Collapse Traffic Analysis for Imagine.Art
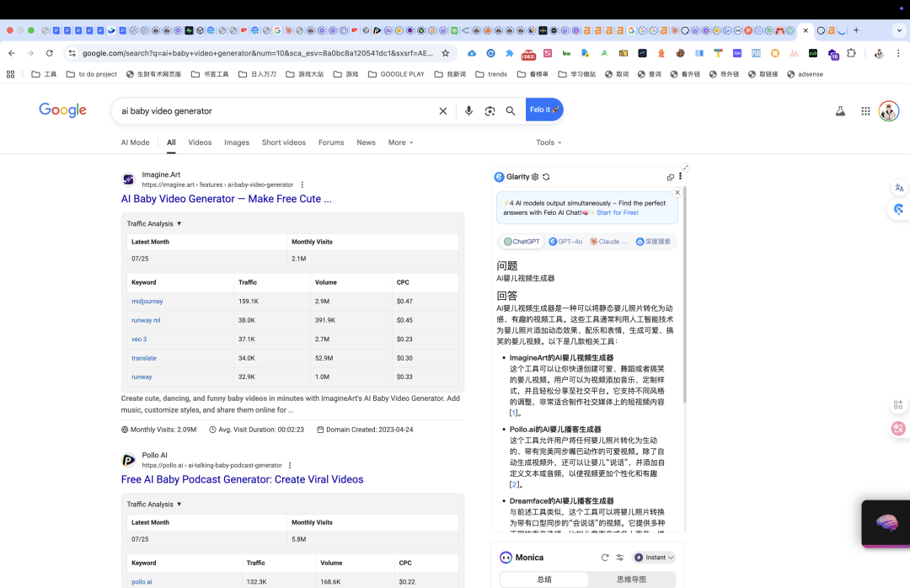 [154, 223]
